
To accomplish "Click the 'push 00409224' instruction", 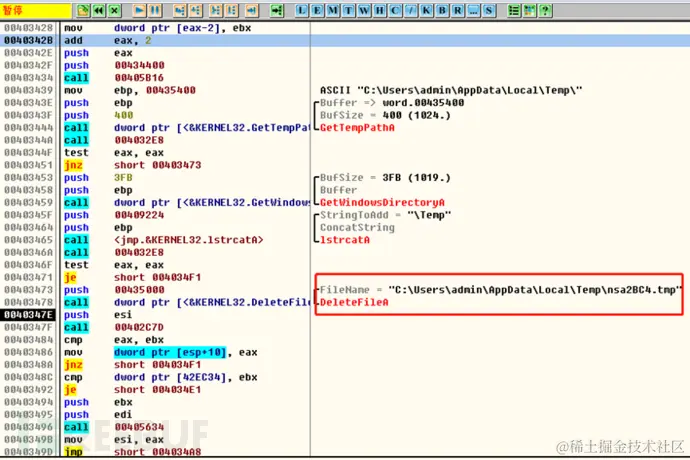I will [114, 215].
